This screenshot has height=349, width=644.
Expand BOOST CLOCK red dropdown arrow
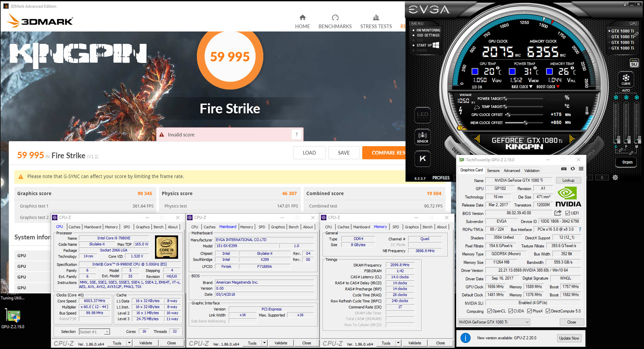[558, 87]
